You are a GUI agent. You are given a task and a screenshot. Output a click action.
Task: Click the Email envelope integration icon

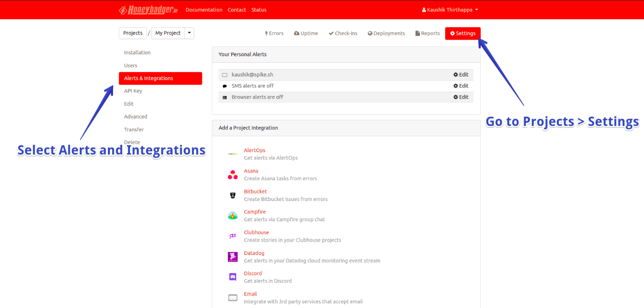tap(233, 298)
